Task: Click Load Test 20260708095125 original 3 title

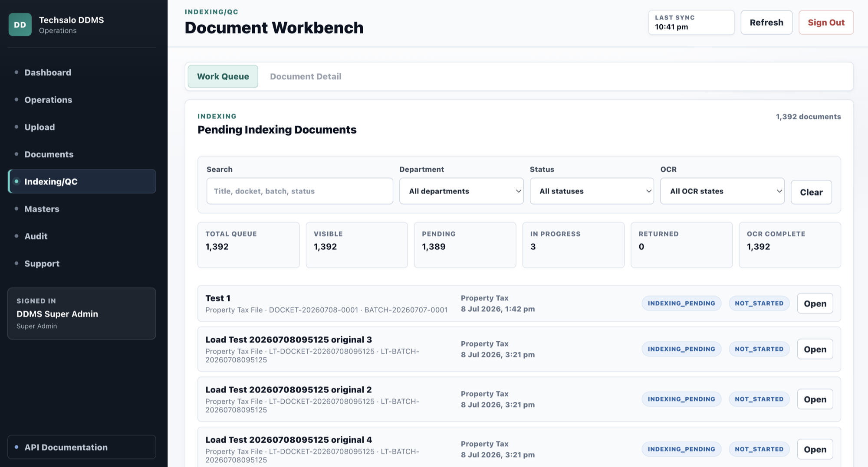Action: tap(289, 340)
